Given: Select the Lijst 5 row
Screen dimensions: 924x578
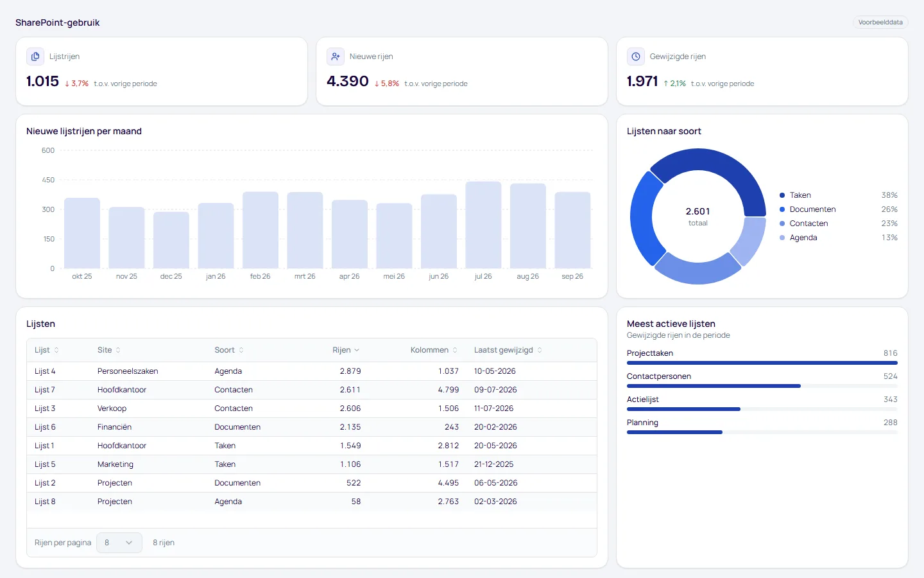Looking at the screenshot, I should (312, 464).
